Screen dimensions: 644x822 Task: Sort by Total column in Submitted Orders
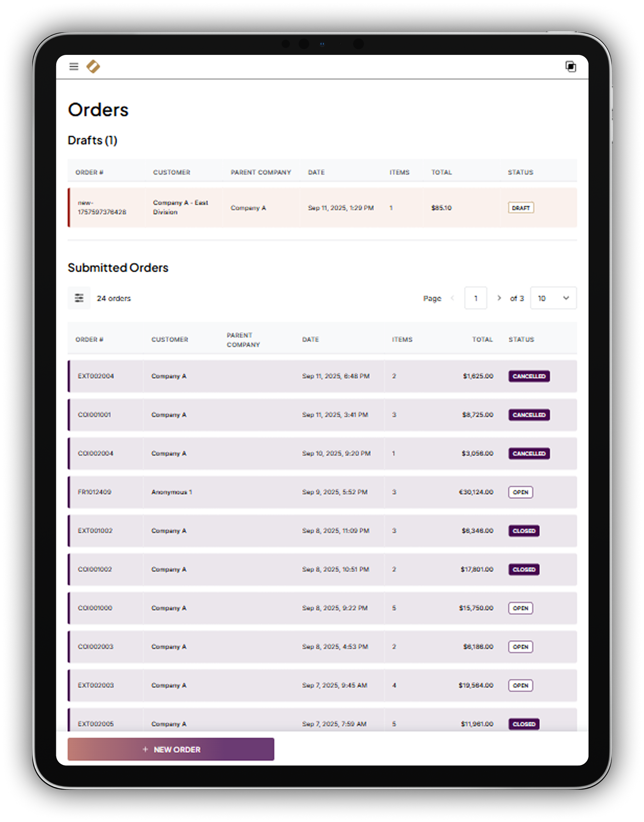click(482, 340)
